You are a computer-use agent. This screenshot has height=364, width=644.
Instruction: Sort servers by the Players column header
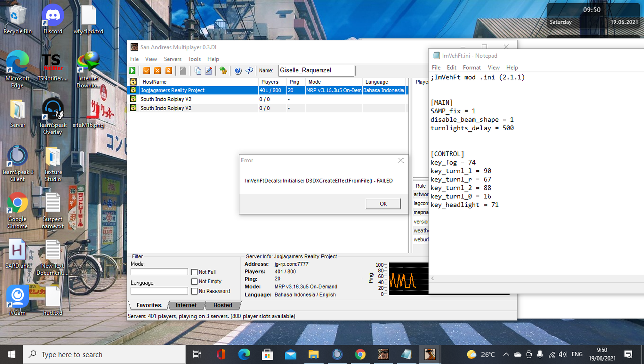[273, 82]
